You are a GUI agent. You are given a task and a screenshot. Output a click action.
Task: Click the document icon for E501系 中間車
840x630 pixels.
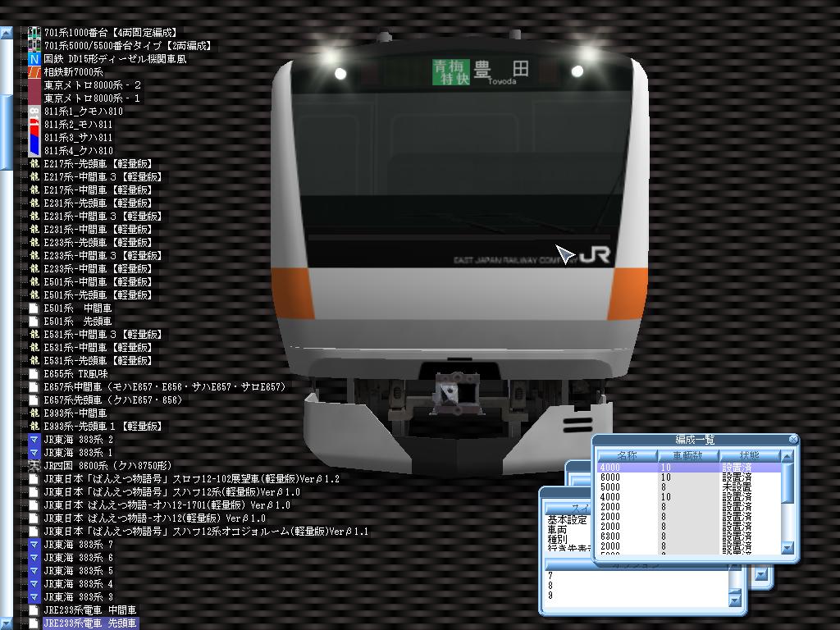click(x=34, y=308)
